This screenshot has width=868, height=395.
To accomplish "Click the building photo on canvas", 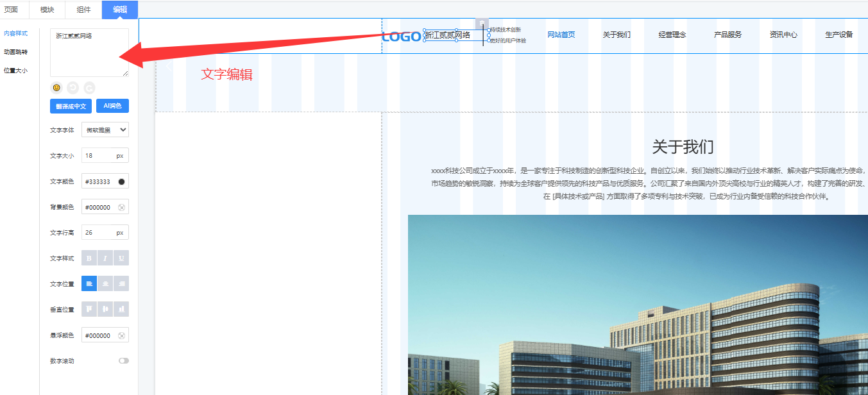I will click(x=638, y=305).
